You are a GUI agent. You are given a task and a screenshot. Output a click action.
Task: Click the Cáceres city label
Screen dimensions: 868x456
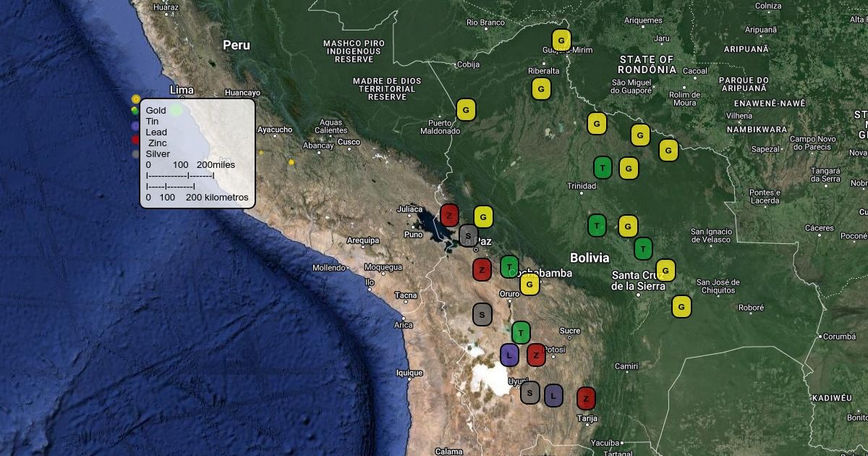[x=820, y=227]
